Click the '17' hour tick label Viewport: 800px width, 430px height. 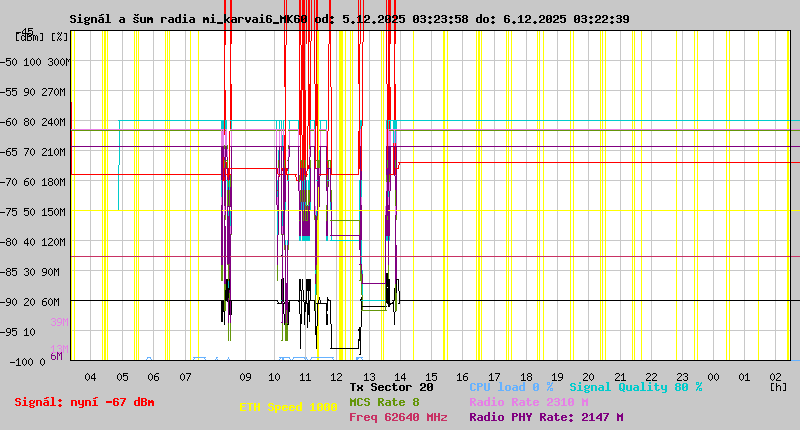(x=494, y=377)
